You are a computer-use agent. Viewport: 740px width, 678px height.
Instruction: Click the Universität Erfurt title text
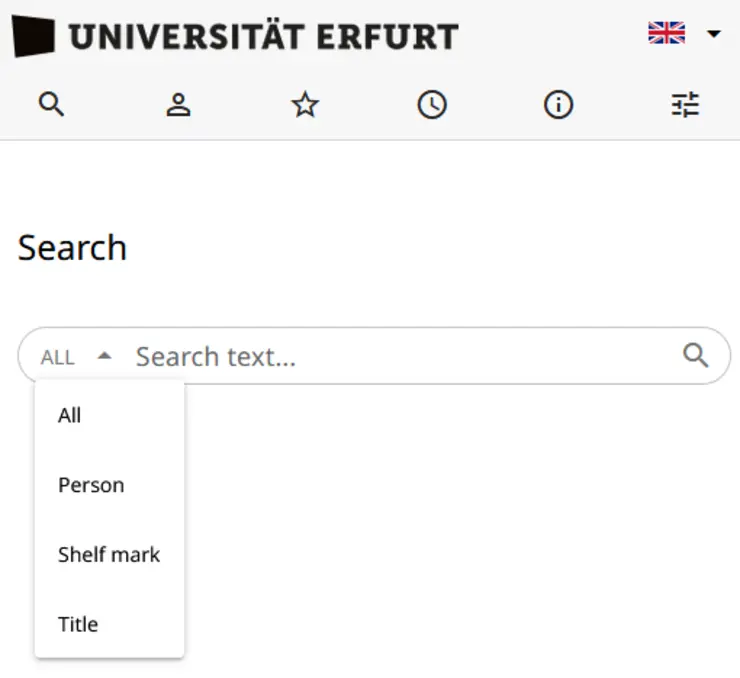coord(263,38)
